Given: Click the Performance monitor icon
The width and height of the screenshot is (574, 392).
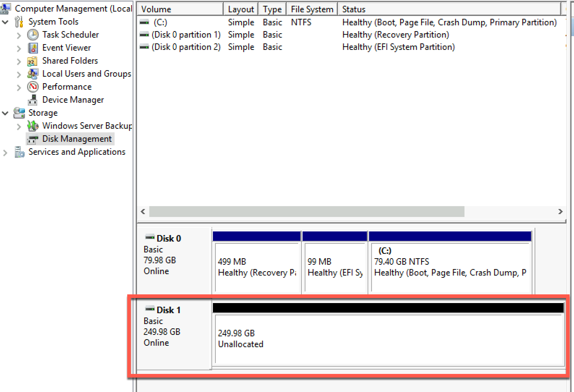Looking at the screenshot, I should tap(33, 87).
